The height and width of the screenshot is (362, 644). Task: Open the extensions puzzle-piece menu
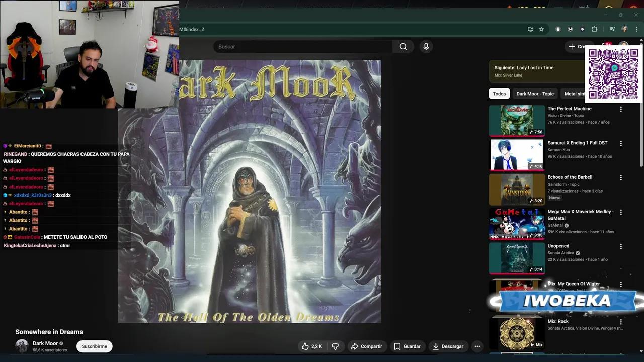[x=594, y=29]
